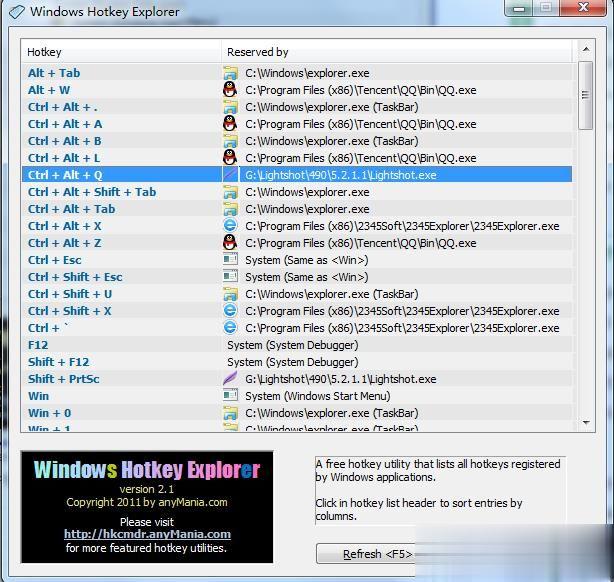Click System (Windows Start Menu) text
614x582 pixels.
pyautogui.click(x=318, y=396)
